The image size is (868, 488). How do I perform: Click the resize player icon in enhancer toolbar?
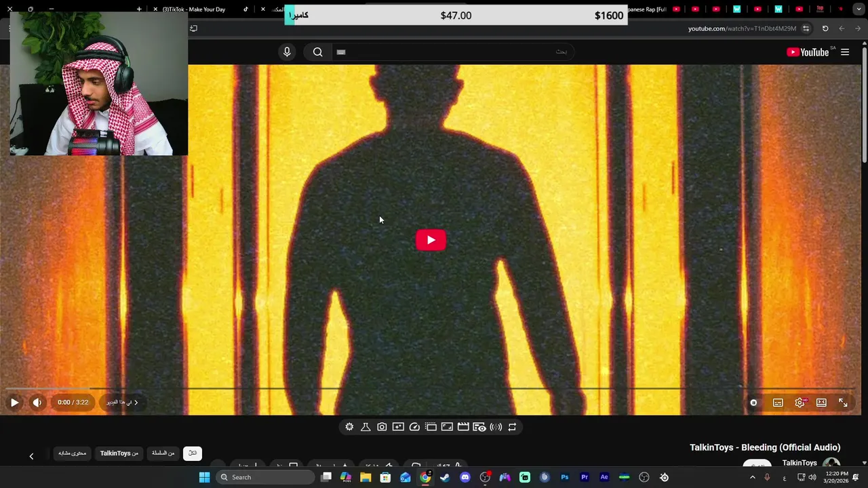(x=447, y=427)
